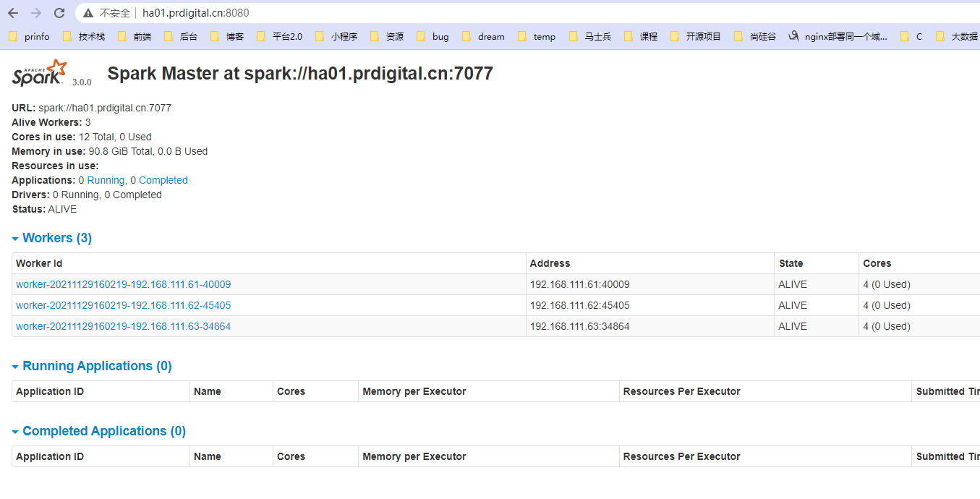Click the folder icon of the 博客 bookmark
Image resolution: width=980 pixels, height=499 pixels.
click(x=215, y=36)
